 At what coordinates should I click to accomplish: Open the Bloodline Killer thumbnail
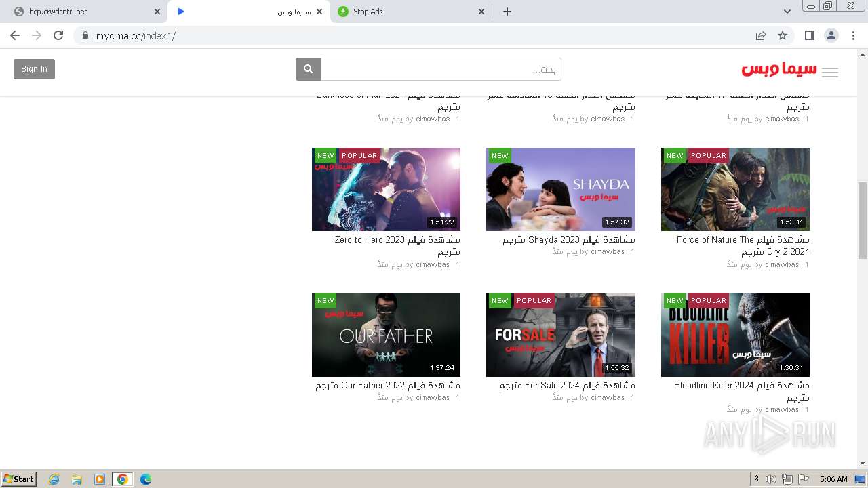735,335
